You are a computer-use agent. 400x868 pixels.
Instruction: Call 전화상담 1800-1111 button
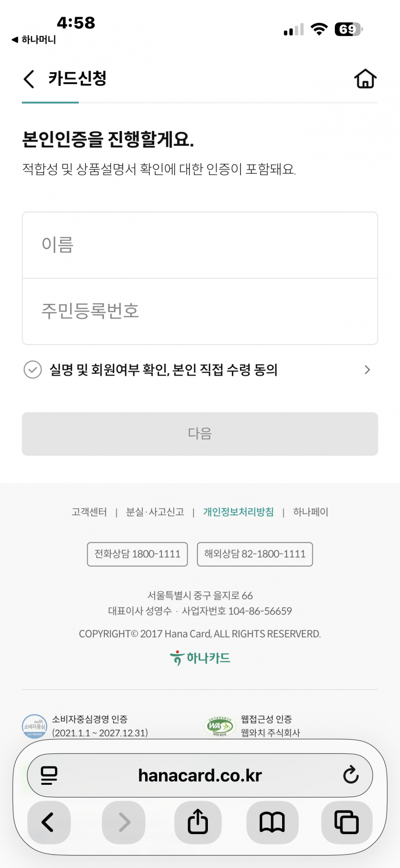(137, 554)
